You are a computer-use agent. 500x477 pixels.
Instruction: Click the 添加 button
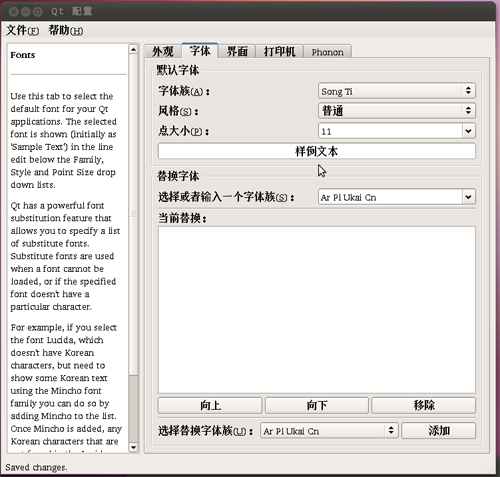(x=439, y=431)
